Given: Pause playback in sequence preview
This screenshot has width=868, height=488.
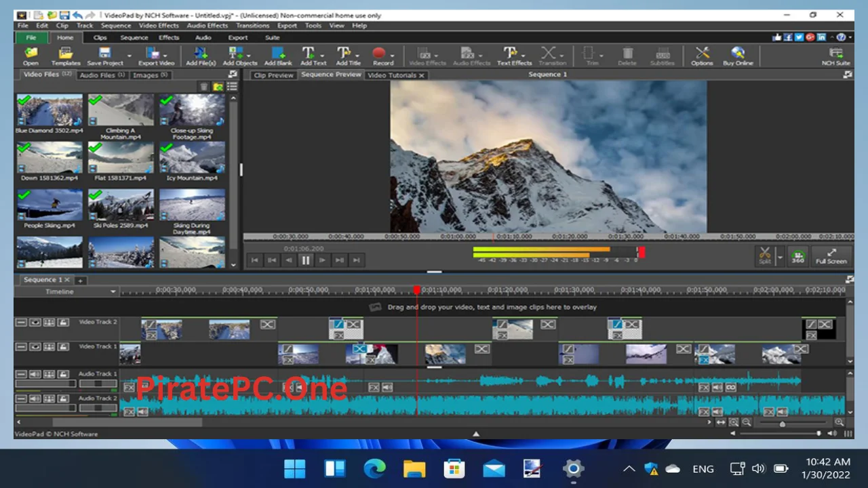Looking at the screenshot, I should [x=305, y=260].
